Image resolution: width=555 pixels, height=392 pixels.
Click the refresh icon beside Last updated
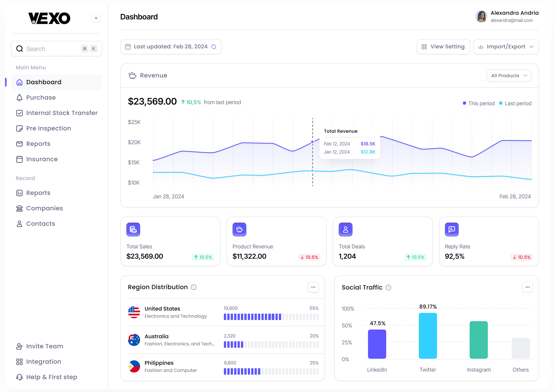pyautogui.click(x=214, y=47)
